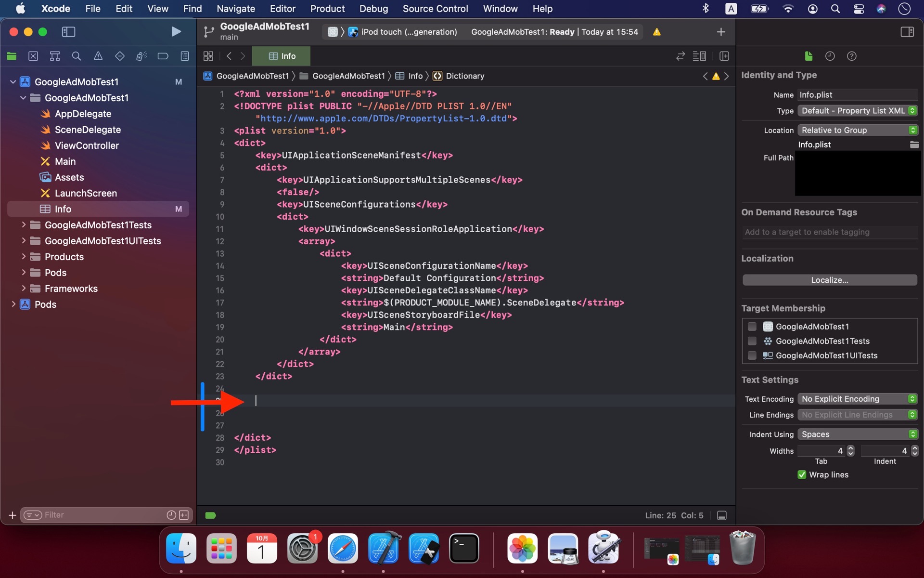This screenshot has height=578, width=924.
Task: Open the Editor menu
Action: [282, 9]
